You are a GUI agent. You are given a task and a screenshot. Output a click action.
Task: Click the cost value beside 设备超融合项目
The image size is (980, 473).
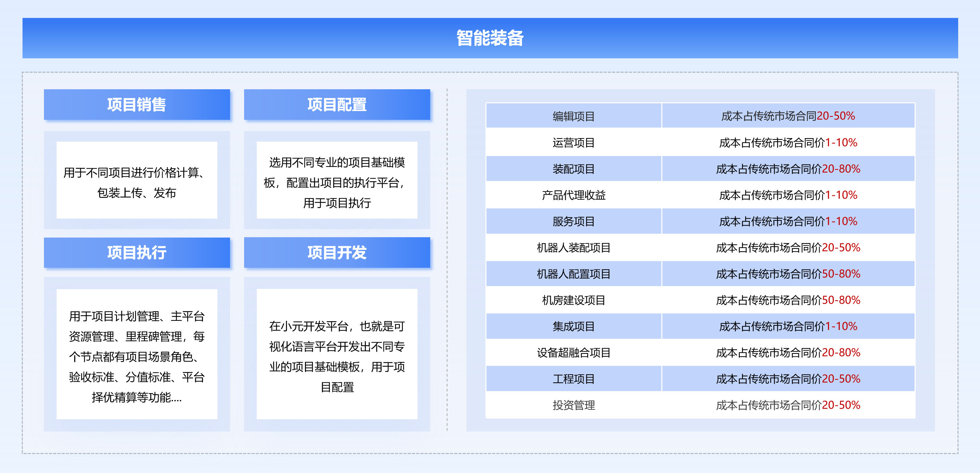[788, 352]
